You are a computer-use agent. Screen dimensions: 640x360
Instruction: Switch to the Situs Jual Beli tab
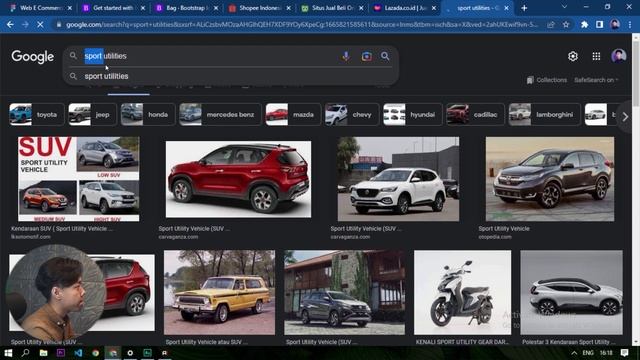(x=332, y=8)
